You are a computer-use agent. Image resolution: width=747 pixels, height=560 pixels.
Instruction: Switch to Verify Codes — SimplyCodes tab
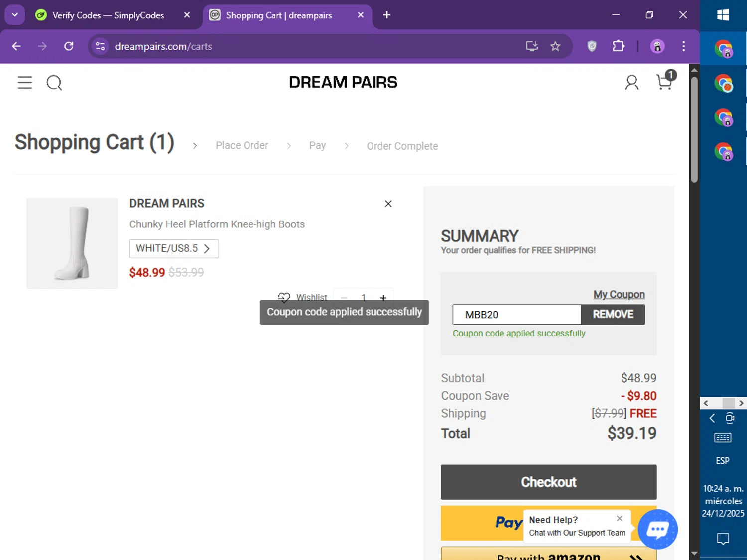point(108,15)
